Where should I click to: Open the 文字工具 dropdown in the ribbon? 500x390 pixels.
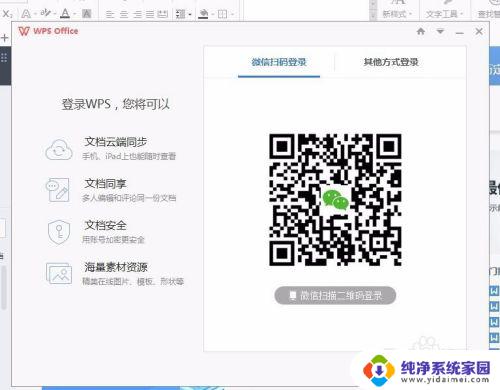point(444,14)
